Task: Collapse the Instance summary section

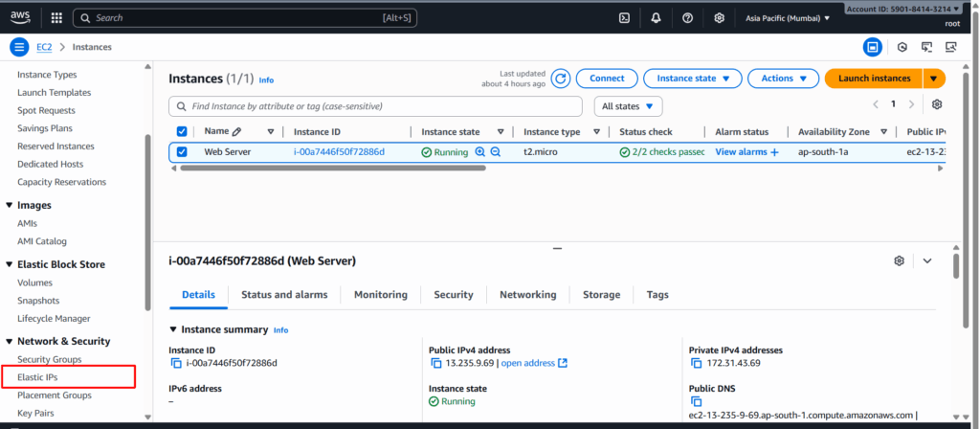Action: coord(173,329)
